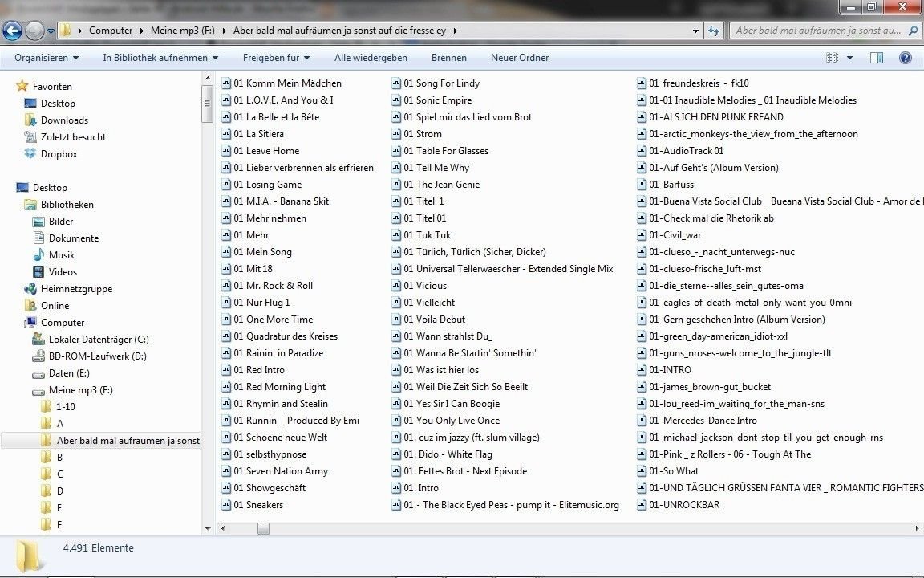Toggle the preview pane icon
924x578 pixels.
(x=876, y=58)
